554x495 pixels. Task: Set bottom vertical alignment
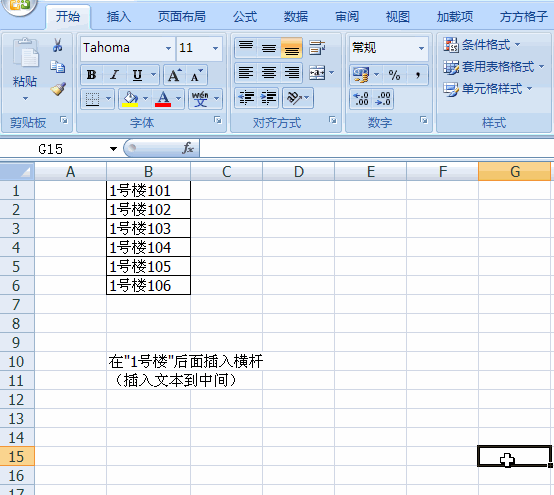click(x=292, y=48)
